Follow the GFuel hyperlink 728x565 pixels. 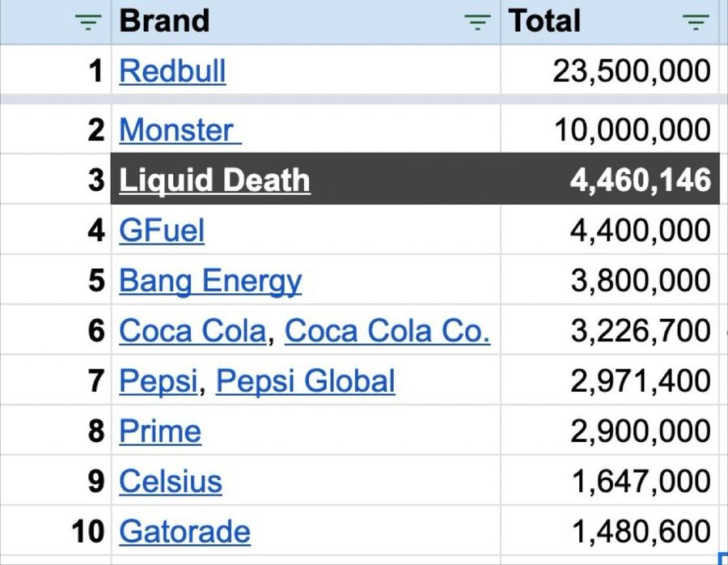162,231
